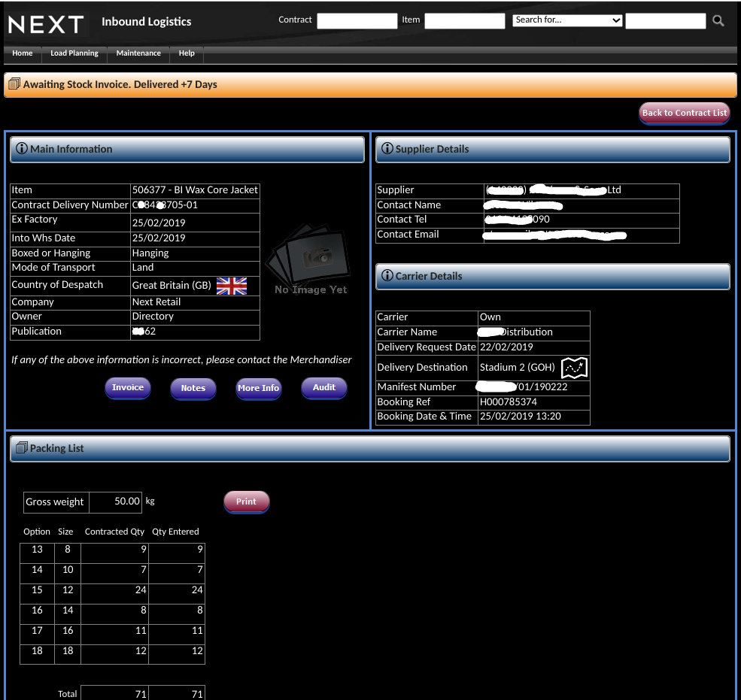Screen dimensions: 741x700
Task: Click the magnifying glass search icon
Action: click(x=717, y=20)
